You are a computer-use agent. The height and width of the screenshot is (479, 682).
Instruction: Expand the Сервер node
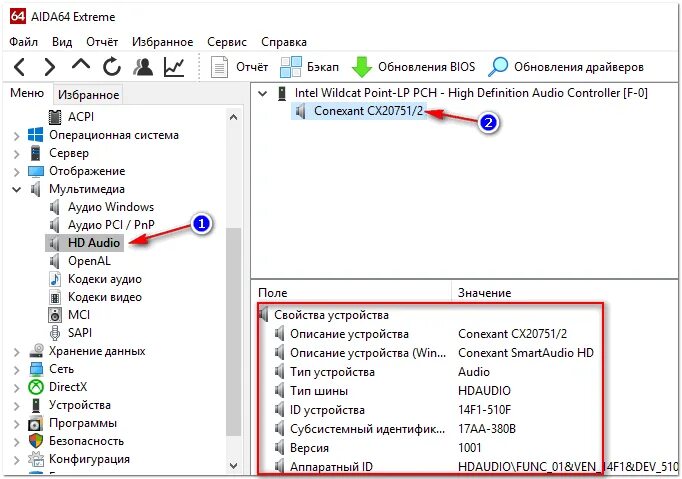click(x=17, y=154)
